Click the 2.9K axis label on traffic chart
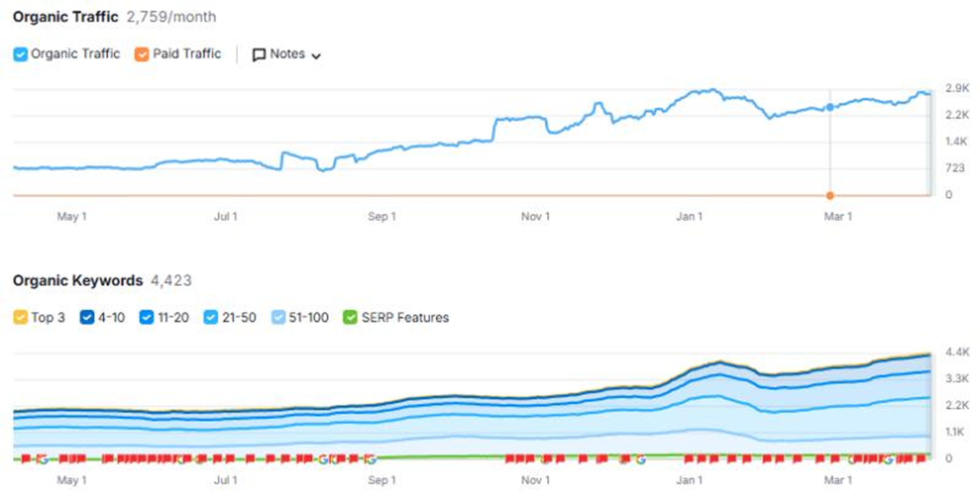This screenshot has height=501, width=980. tap(957, 88)
